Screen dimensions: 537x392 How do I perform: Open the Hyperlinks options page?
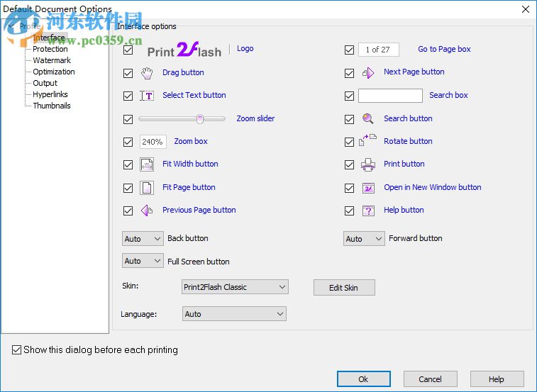(50, 94)
